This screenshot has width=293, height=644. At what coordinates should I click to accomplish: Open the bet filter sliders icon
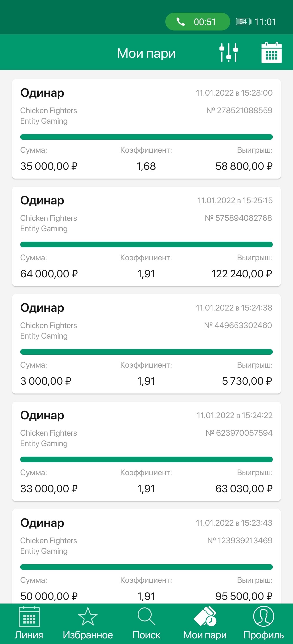tap(229, 52)
